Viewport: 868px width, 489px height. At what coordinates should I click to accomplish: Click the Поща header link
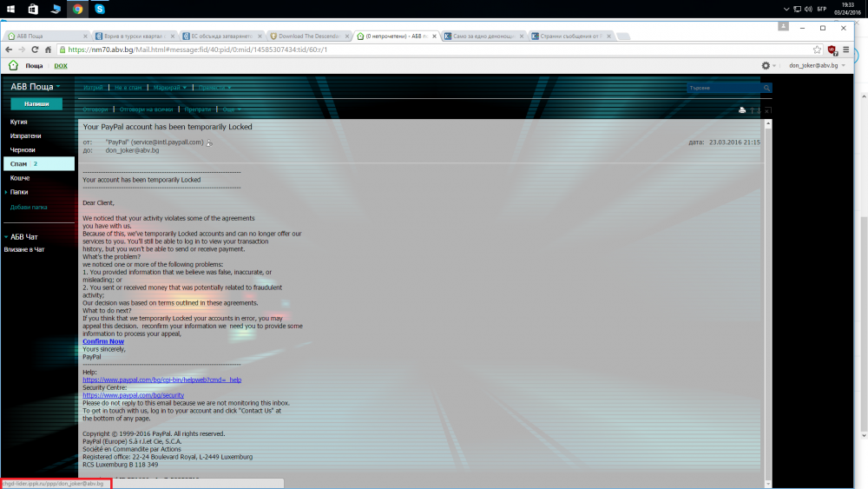(x=34, y=66)
